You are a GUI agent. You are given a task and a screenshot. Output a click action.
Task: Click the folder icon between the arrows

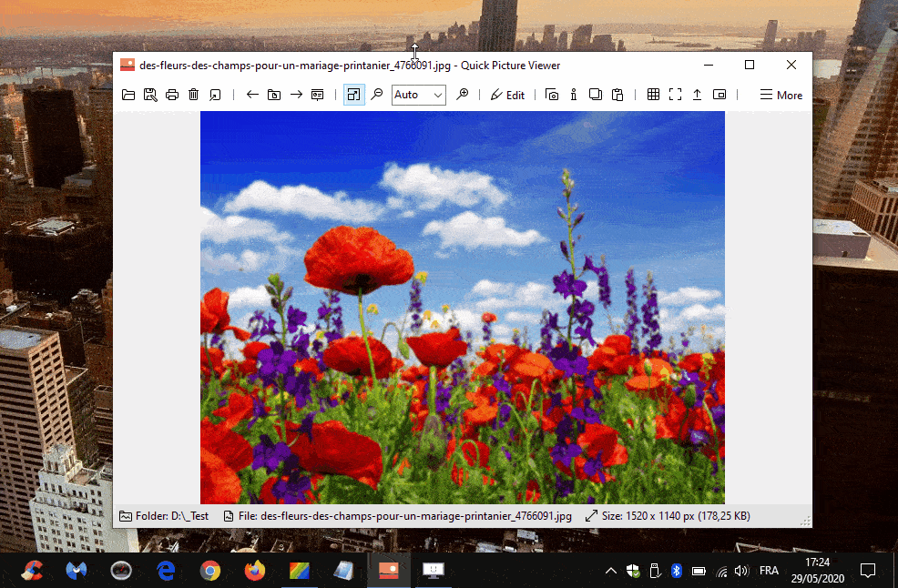click(274, 95)
